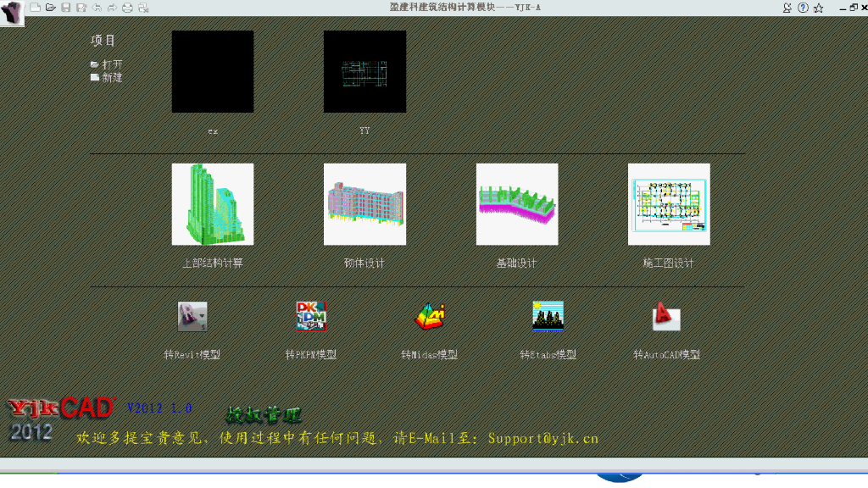Viewport: 868px width, 488px height.
Task: Click the Undo arrow icon
Action: click(x=97, y=7)
